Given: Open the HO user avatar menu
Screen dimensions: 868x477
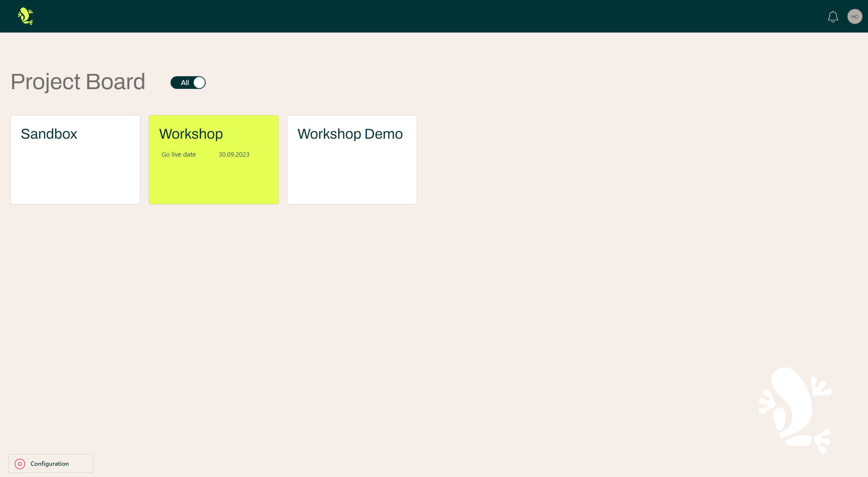Looking at the screenshot, I should [854, 17].
